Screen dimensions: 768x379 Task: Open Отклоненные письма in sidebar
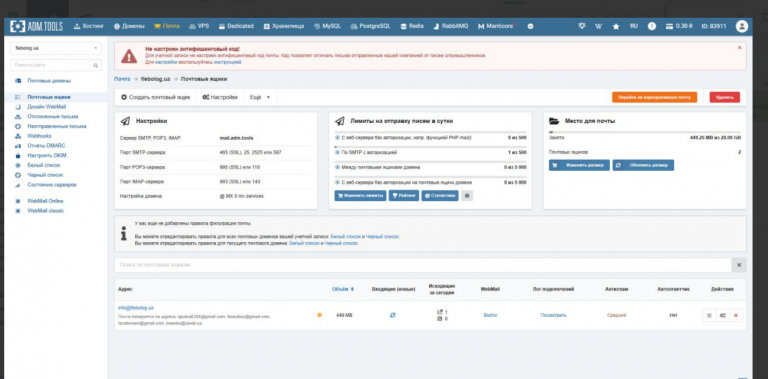pos(52,117)
